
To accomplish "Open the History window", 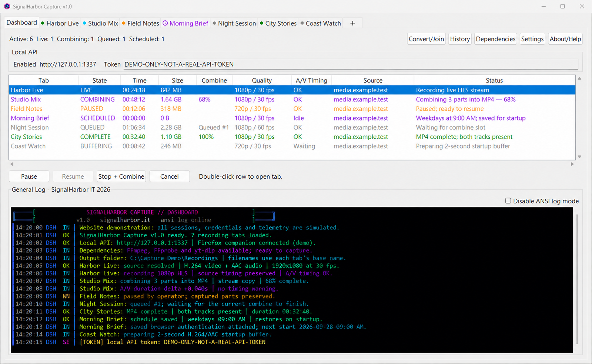I will (x=460, y=39).
